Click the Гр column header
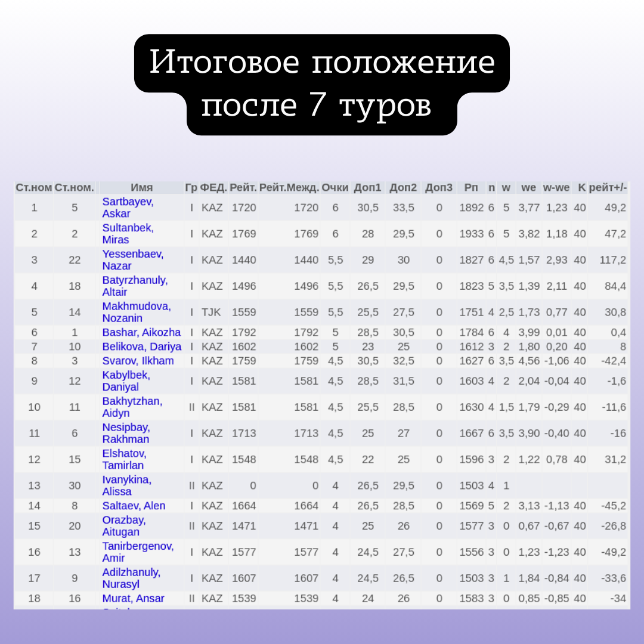Image resolution: width=644 pixels, height=644 pixels. pyautogui.click(x=191, y=188)
